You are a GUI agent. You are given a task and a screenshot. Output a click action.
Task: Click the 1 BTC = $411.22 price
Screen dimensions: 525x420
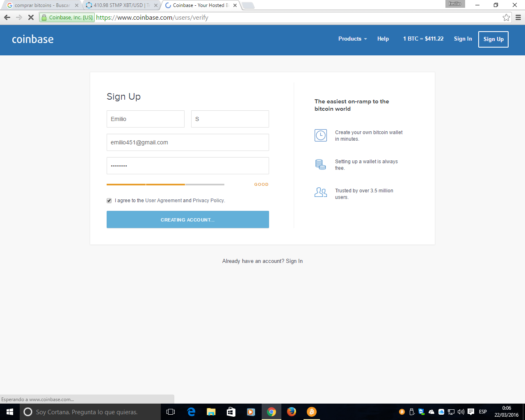point(423,39)
